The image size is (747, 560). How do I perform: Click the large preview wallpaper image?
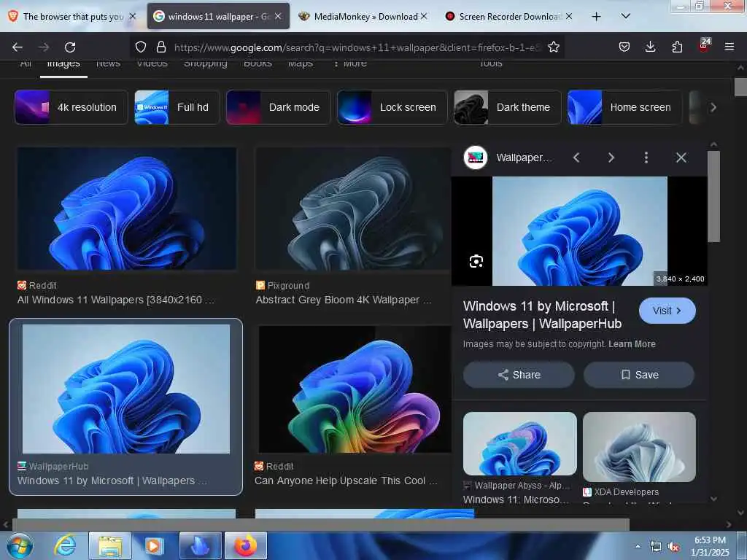580,231
